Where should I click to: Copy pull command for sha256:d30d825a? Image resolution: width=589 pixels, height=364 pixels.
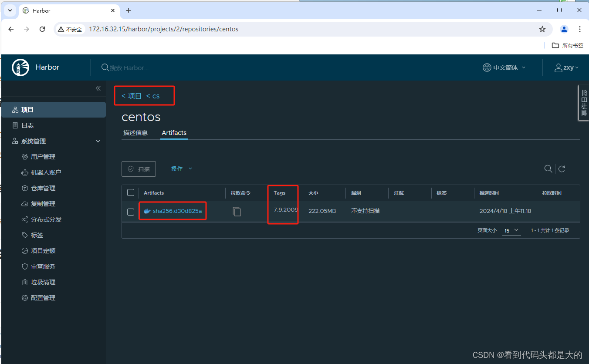click(237, 212)
